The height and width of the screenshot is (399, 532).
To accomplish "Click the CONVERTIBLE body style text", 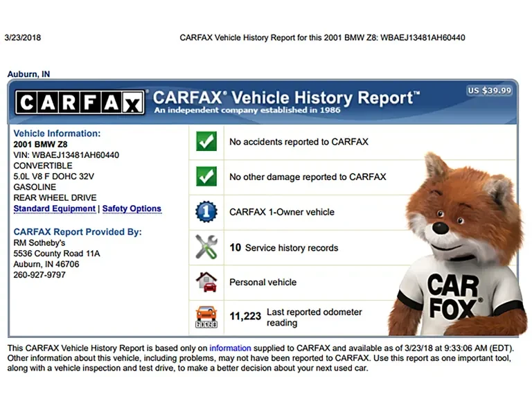I will pyautogui.click(x=43, y=166).
